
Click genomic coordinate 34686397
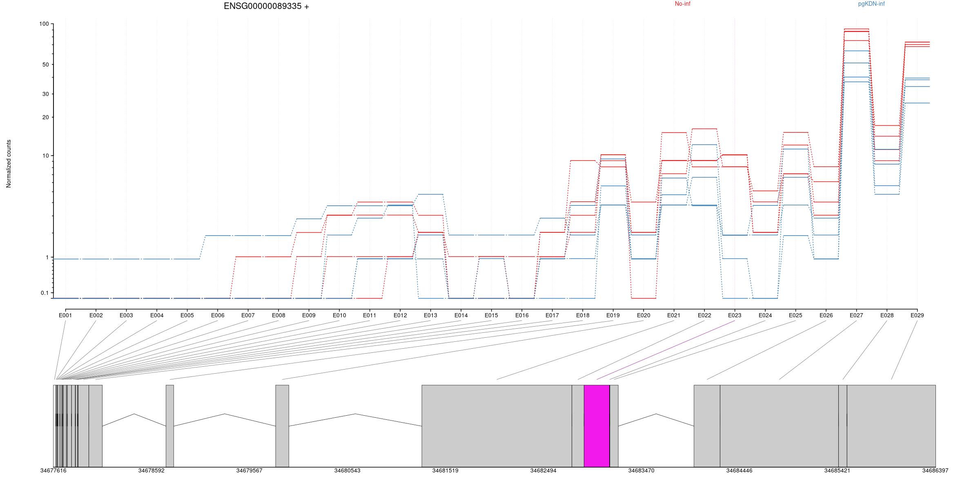point(935,470)
